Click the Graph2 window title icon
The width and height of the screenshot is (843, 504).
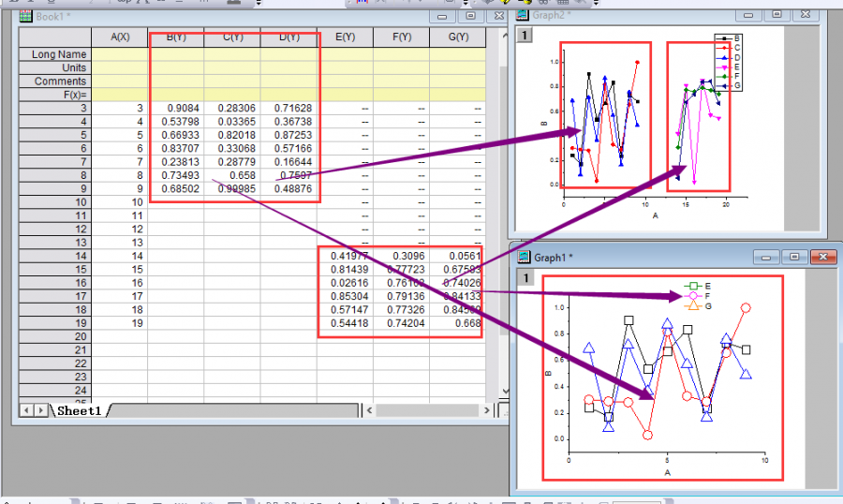(522, 15)
